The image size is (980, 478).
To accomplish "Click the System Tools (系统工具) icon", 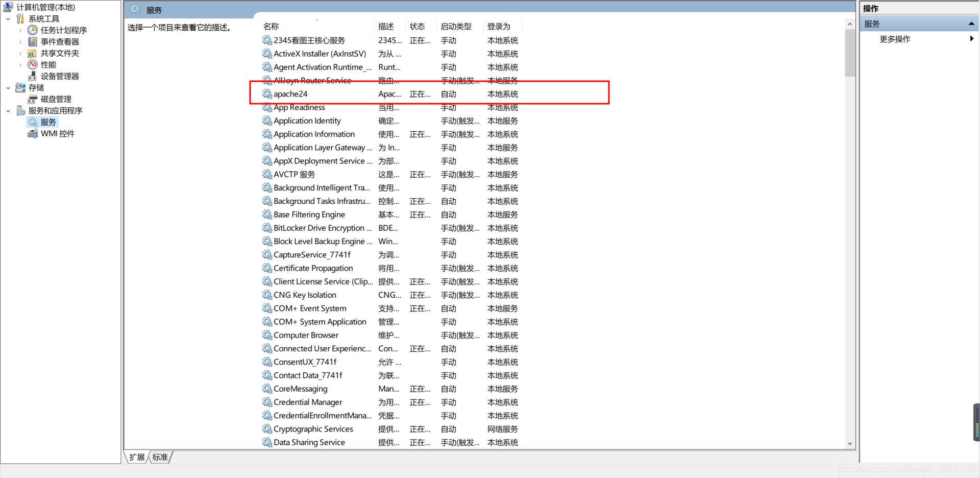I will point(20,19).
